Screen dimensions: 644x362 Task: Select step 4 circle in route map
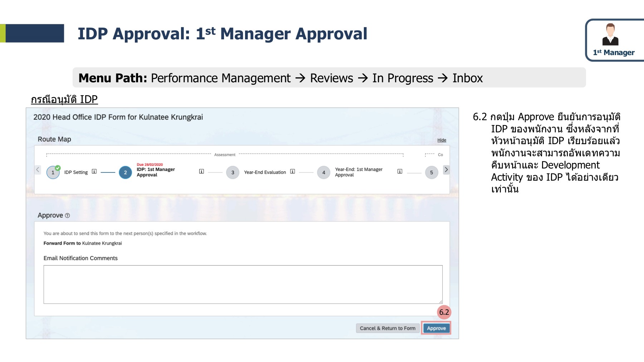coord(323,172)
